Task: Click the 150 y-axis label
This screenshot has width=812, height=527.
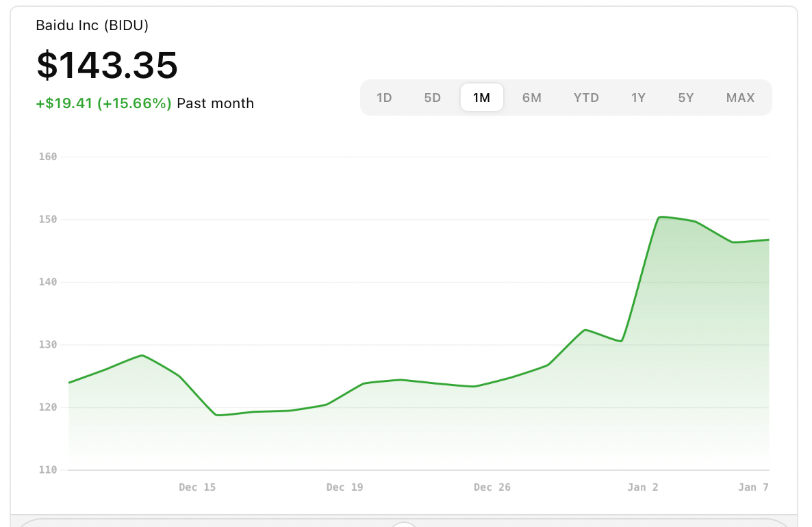Action: coord(48,219)
